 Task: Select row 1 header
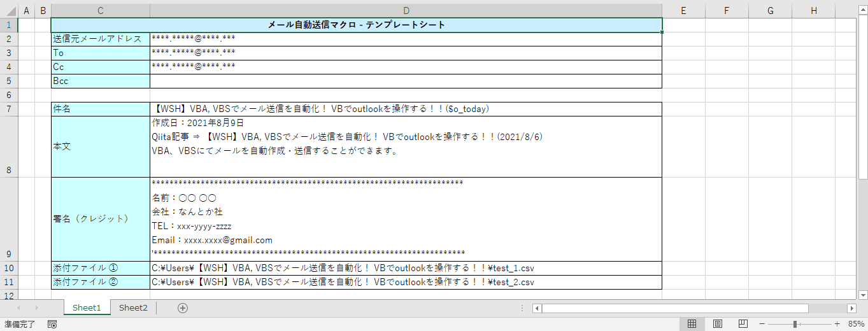coord(9,25)
